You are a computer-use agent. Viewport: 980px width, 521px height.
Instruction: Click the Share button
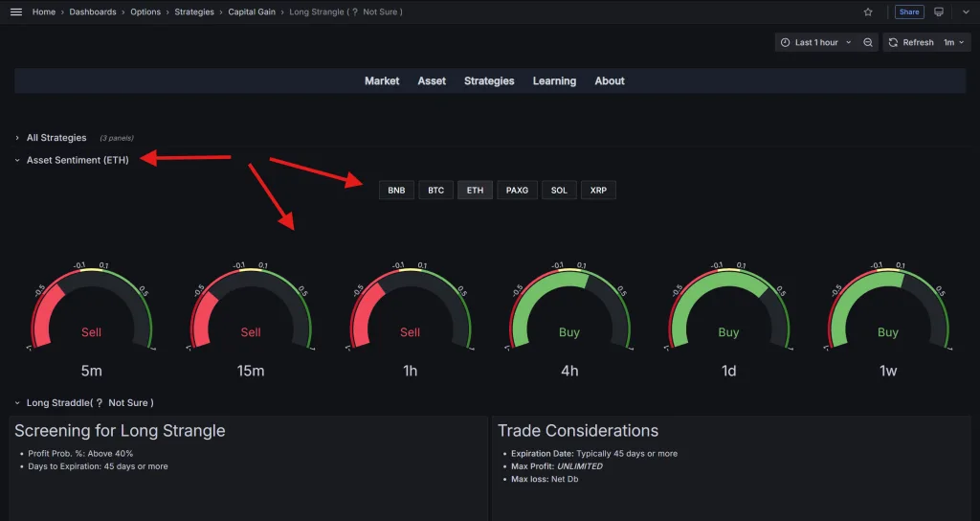(909, 11)
